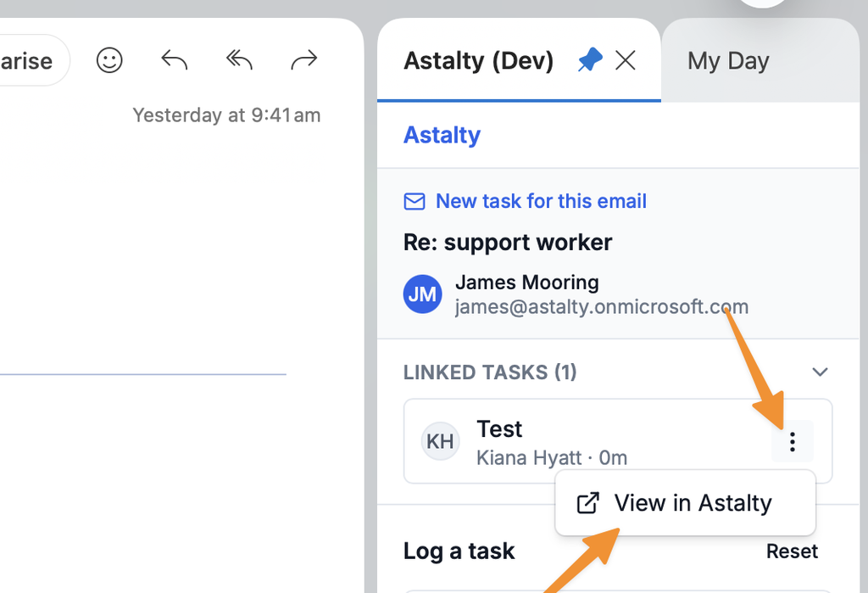Click the Reply All double-arrow icon
Image resolution: width=868 pixels, height=593 pixels.
(239, 60)
